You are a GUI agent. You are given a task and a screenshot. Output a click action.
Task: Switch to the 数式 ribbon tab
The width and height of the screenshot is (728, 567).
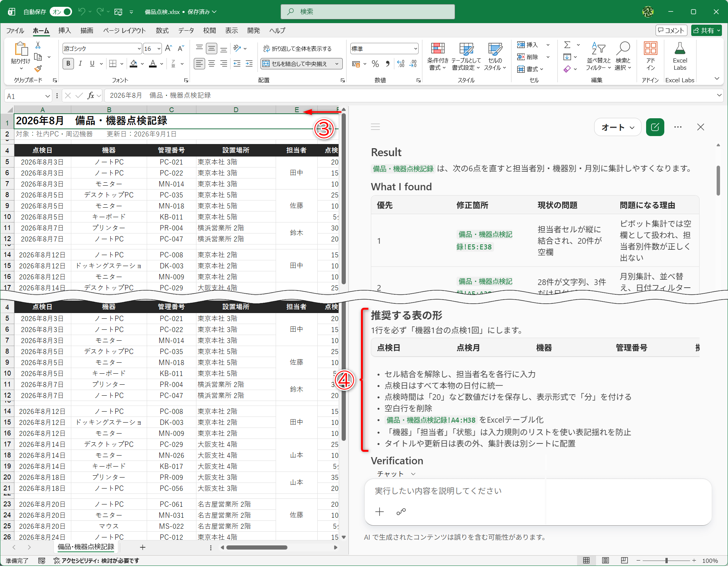[162, 30]
